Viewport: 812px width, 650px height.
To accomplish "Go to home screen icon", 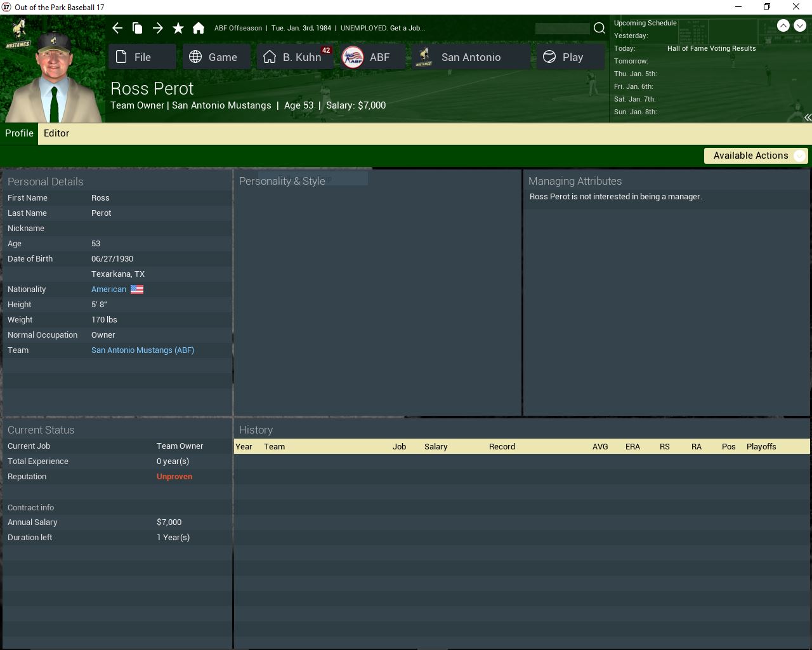I will (199, 28).
